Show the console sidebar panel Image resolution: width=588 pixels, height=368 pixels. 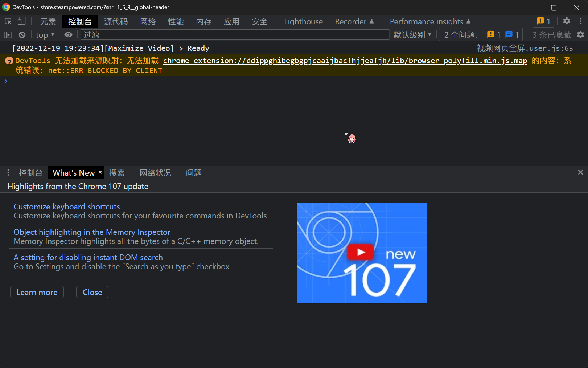tap(8, 34)
